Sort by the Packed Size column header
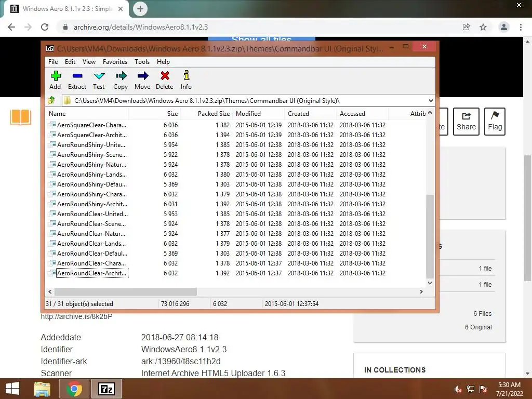The width and height of the screenshot is (532, 399). click(x=207, y=114)
